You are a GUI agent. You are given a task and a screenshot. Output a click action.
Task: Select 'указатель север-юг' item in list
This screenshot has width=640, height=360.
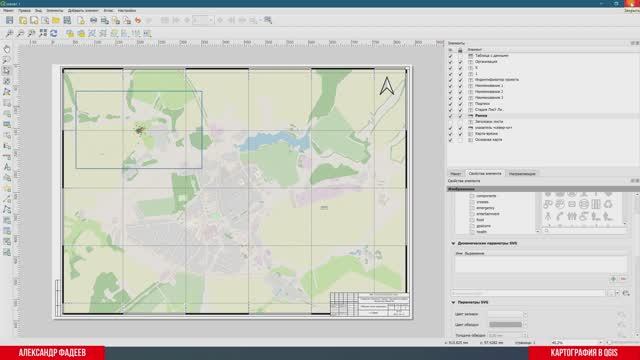click(493, 128)
